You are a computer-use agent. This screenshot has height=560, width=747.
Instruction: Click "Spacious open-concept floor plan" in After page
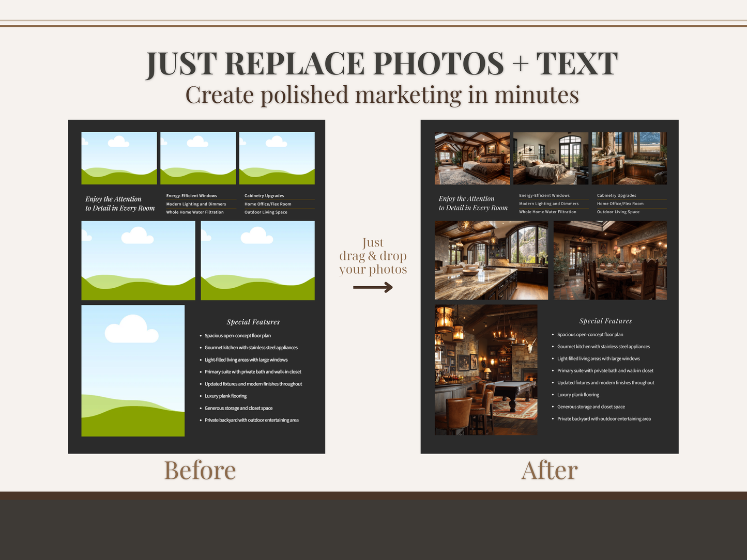pyautogui.click(x=590, y=335)
